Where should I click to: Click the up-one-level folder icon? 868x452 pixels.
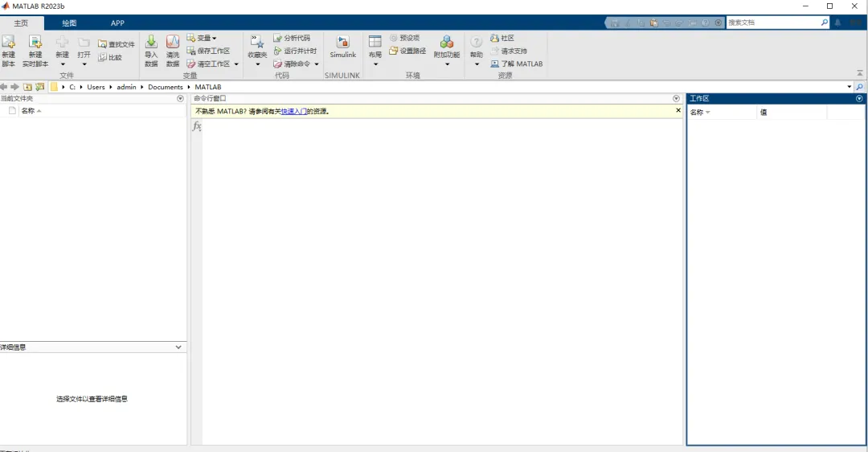click(x=27, y=87)
